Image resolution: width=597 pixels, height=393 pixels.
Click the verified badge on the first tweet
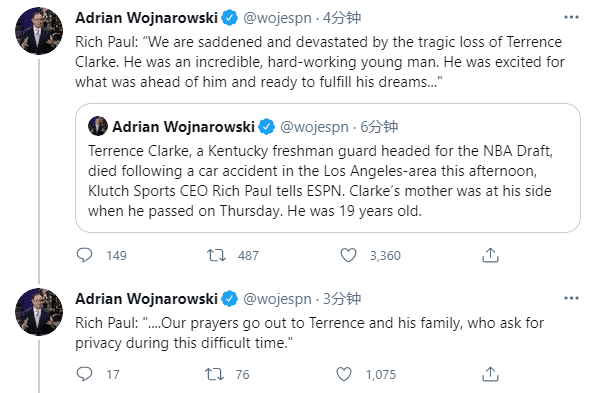coord(230,18)
